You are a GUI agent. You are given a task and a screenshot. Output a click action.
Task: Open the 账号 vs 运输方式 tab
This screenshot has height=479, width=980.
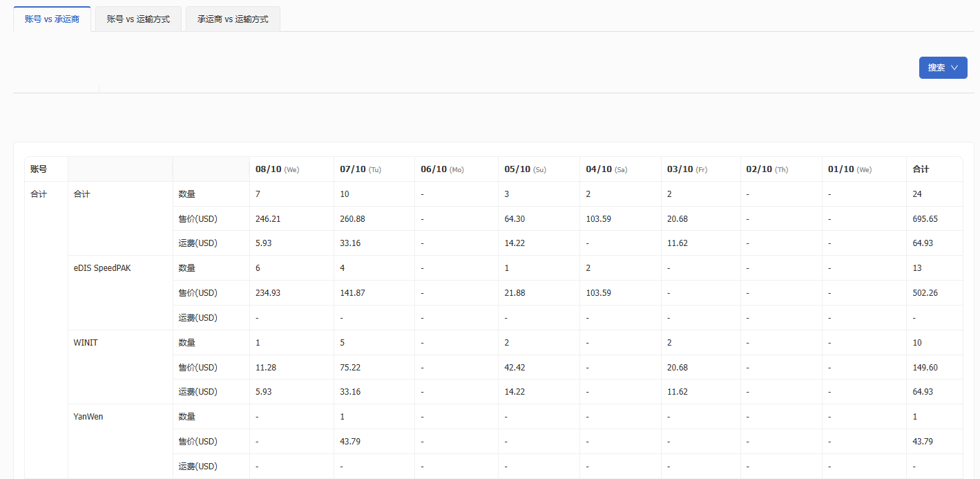coord(138,19)
